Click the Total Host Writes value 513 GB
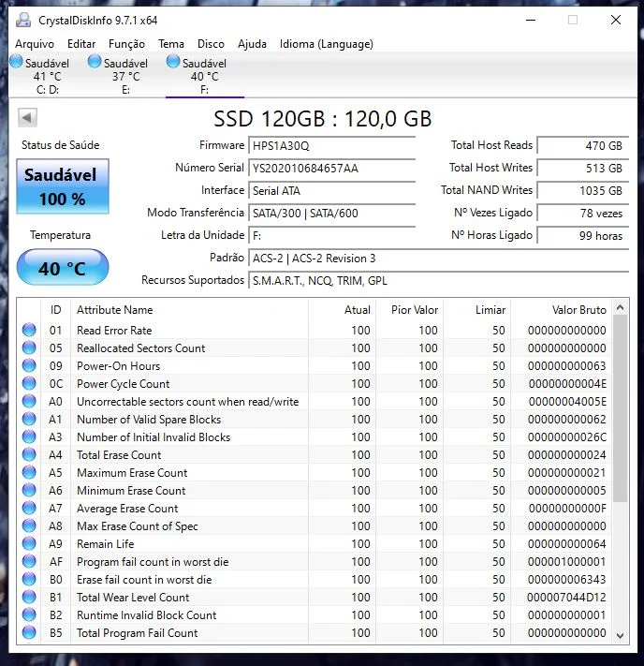644x666 pixels. [x=583, y=169]
